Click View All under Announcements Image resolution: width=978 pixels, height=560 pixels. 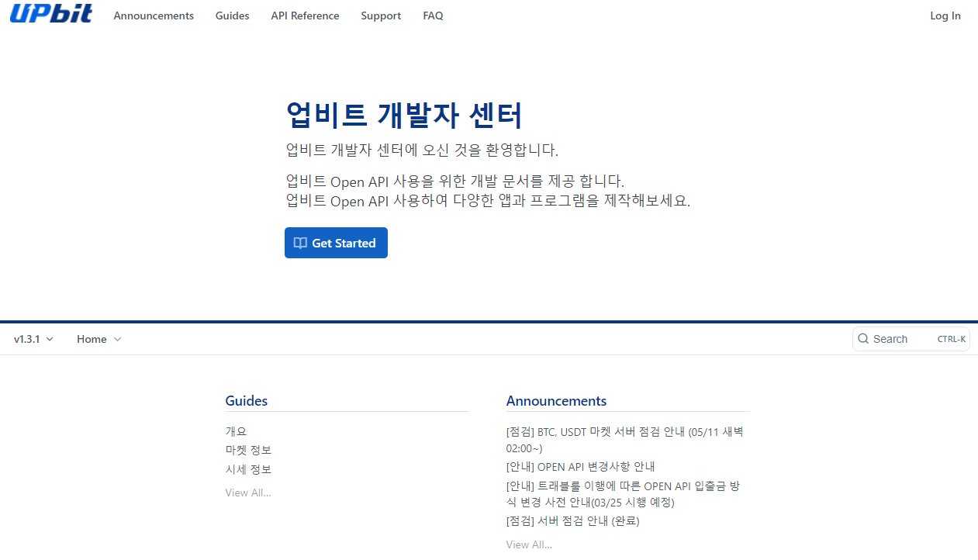[x=529, y=544]
